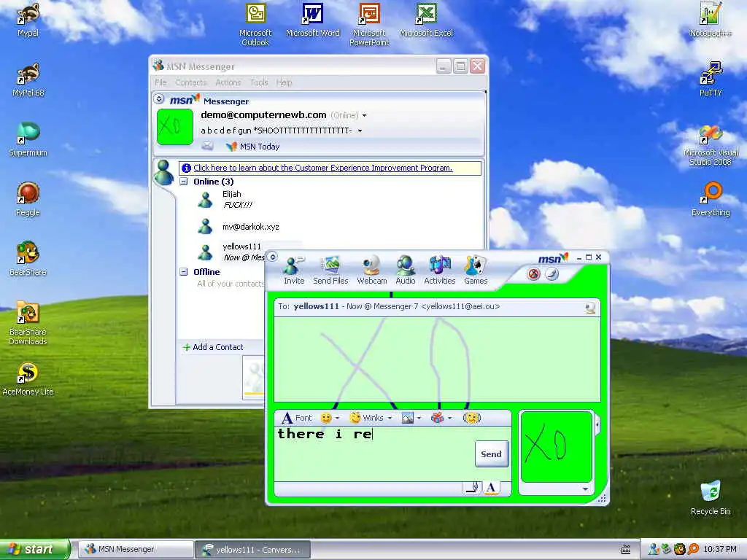Launch the Supermium browser shortcut
Viewport: 747px width, 560px height.
point(28,139)
